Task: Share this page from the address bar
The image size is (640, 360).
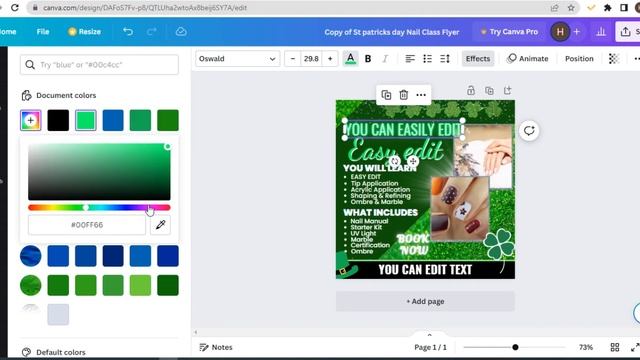Action: 554,8
